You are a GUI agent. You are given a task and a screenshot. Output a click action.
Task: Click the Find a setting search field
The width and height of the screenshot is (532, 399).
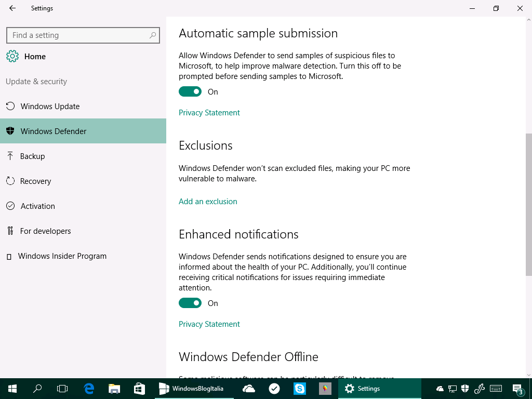coord(83,35)
